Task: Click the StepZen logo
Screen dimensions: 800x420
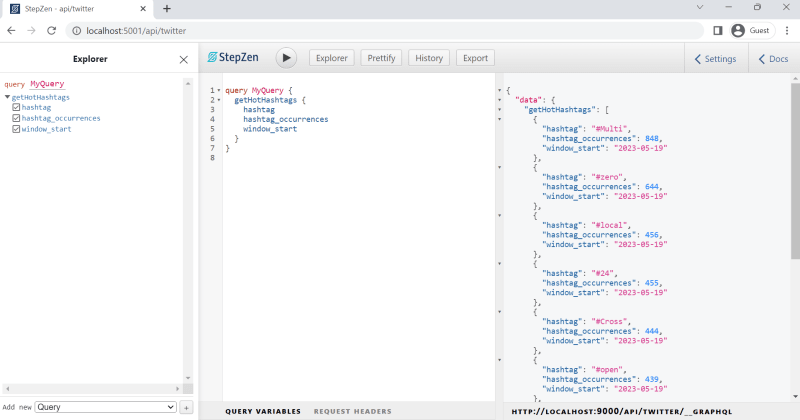Action: [233, 58]
